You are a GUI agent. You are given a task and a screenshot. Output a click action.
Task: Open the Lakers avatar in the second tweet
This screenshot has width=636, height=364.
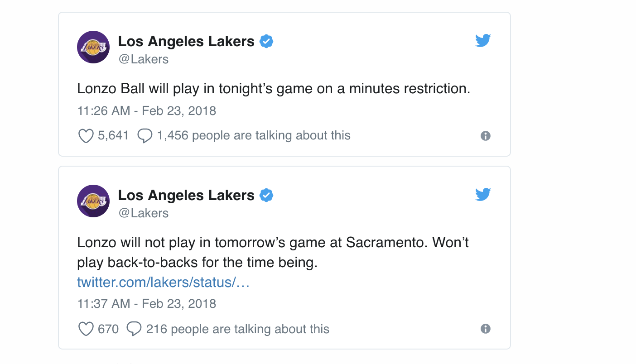[93, 201]
